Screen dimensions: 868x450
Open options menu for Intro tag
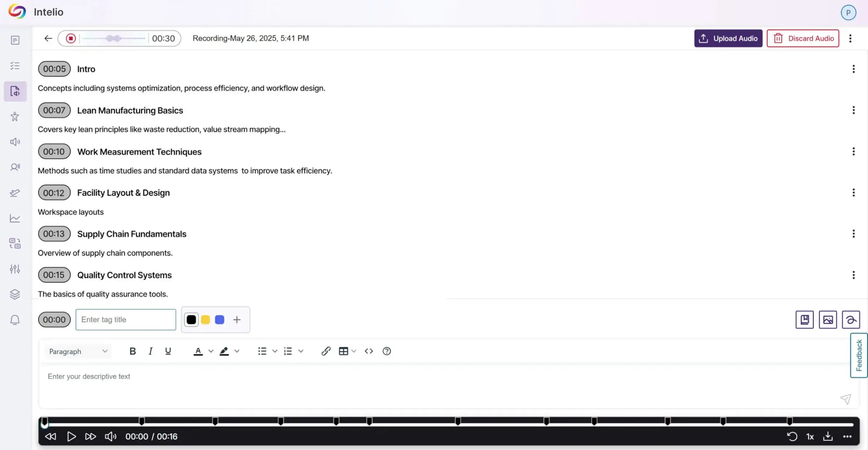coord(854,69)
